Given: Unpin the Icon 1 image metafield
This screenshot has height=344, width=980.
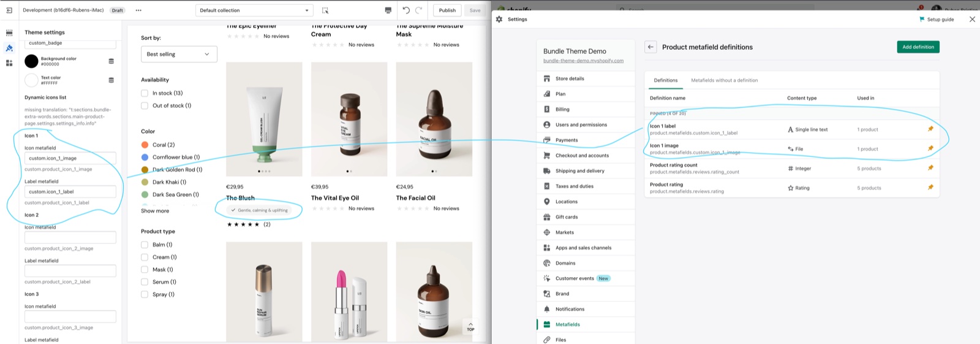Looking at the screenshot, I should [x=930, y=148].
